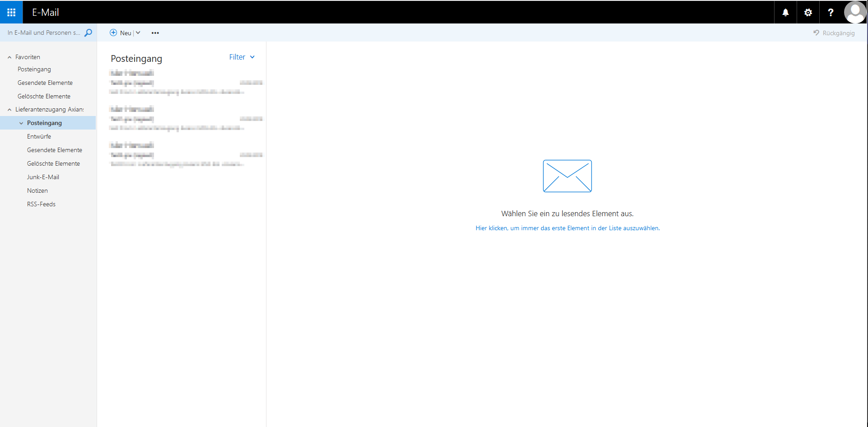Viewport: 868px width, 427px height.
Task: Click the notifications bell icon
Action: (785, 12)
